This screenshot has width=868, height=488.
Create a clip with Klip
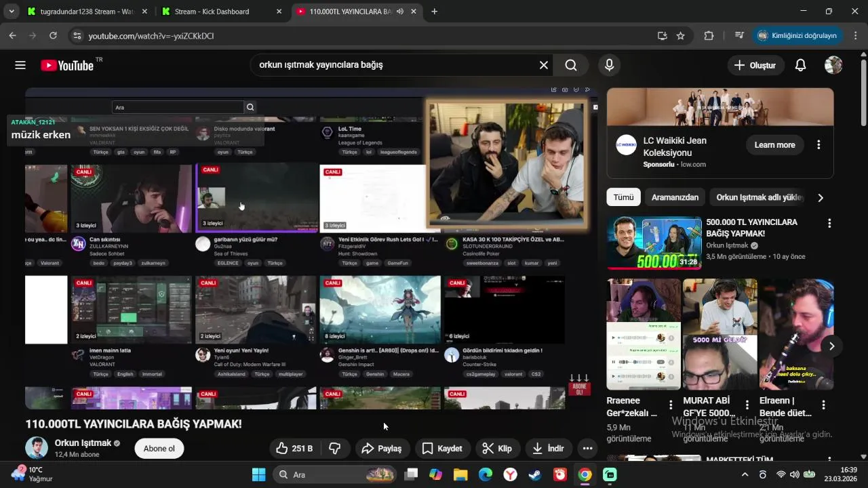(497, 448)
